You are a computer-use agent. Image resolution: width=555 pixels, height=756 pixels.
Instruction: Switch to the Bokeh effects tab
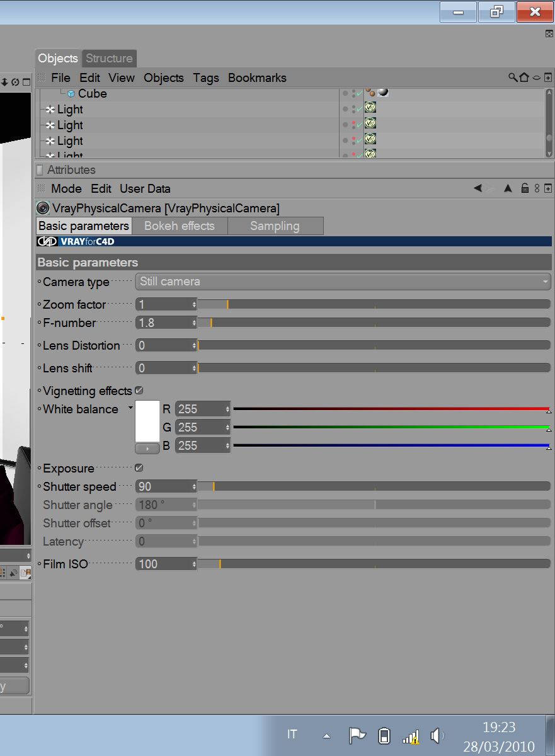coord(180,226)
